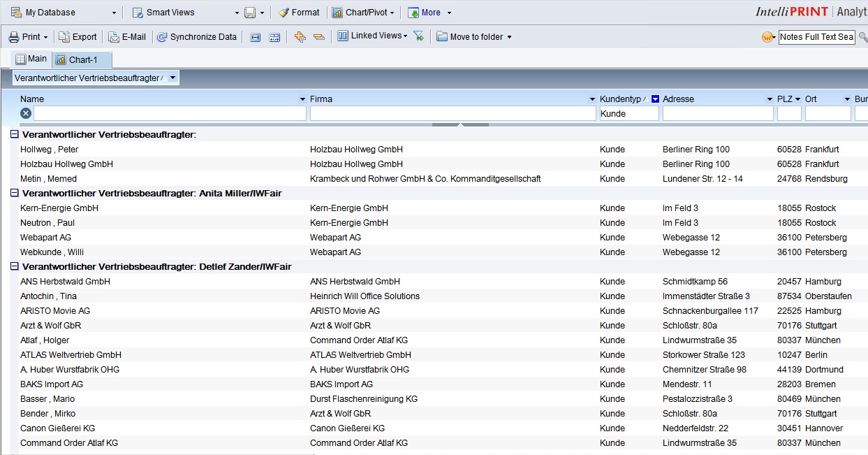The image size is (868, 455).
Task: Sort by the Firma column header
Action: [x=321, y=99]
